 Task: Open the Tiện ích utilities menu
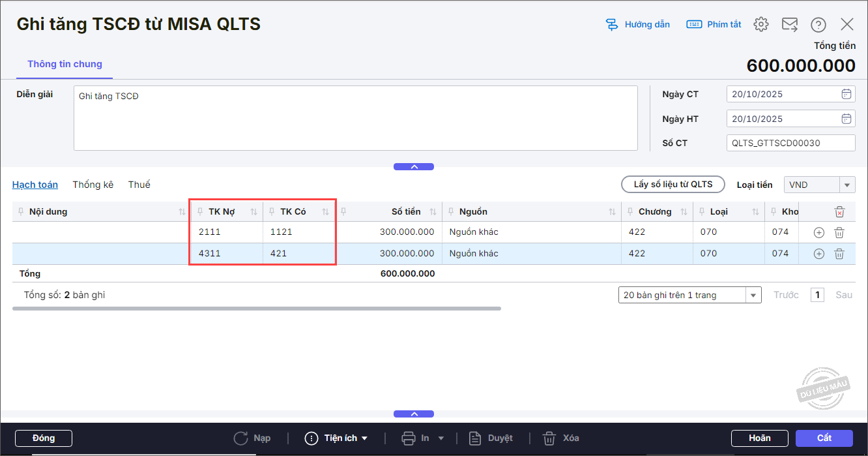(336, 438)
